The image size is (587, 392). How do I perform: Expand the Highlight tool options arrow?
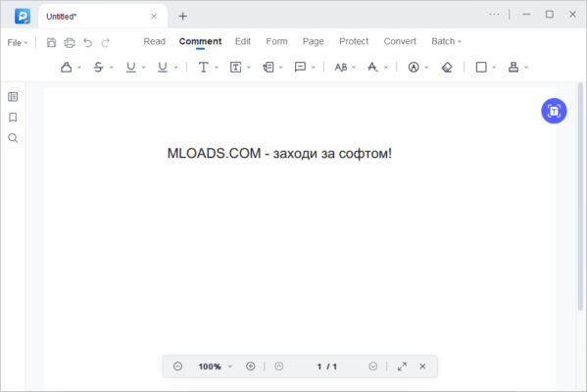coord(79,68)
